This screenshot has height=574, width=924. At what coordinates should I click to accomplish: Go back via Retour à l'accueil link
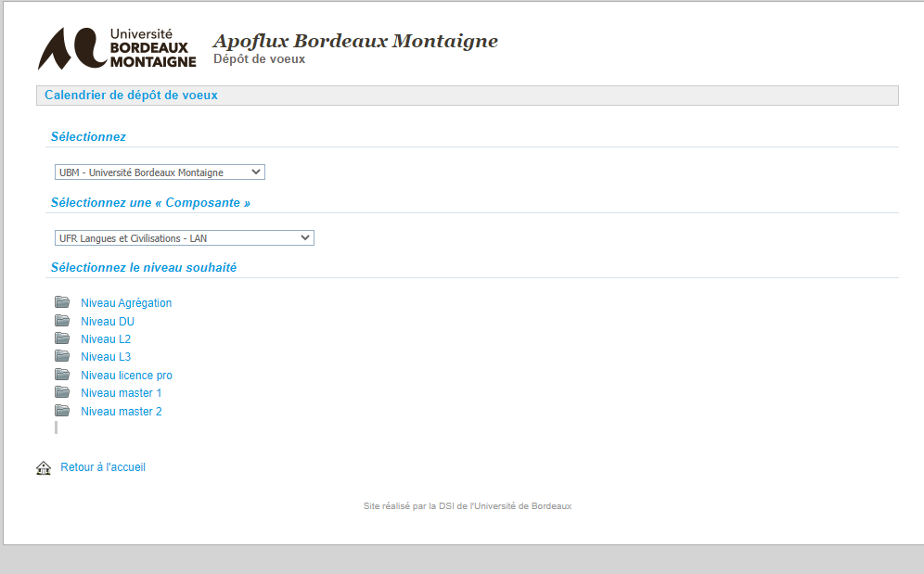click(103, 467)
